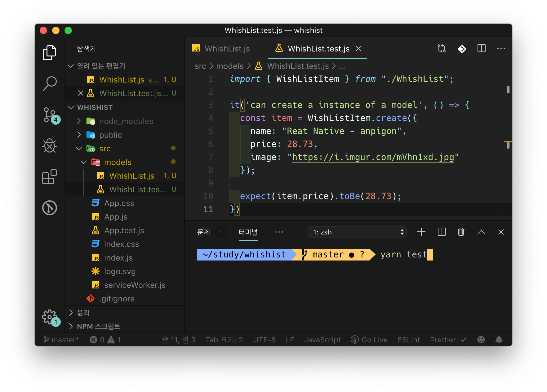547x392 pixels.
Task: Click the LF end-of-line indicator
Action: point(290,340)
